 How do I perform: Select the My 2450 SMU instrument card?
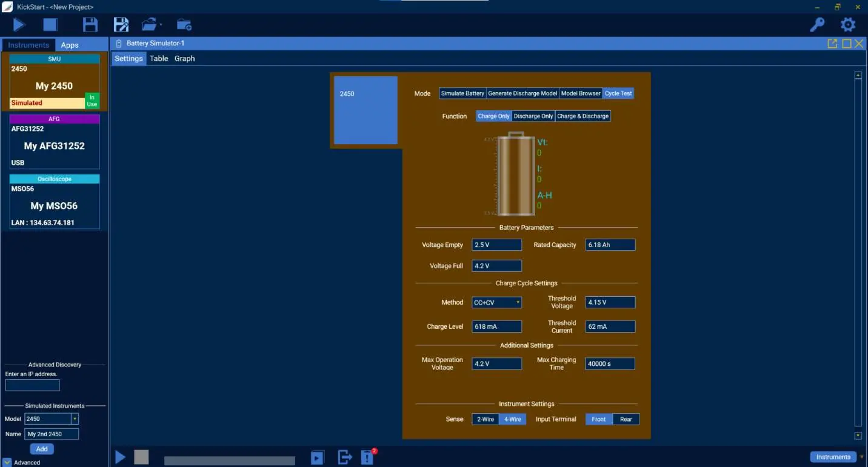[x=55, y=82]
